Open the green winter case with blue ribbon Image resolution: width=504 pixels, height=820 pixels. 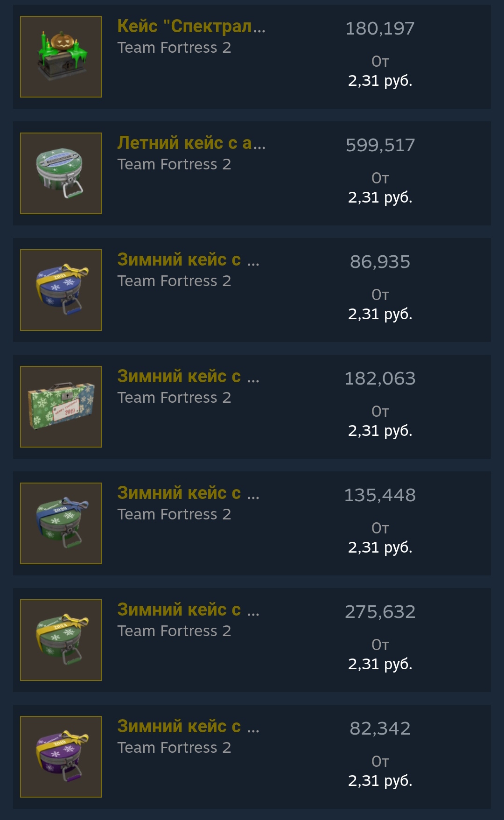pos(61,523)
